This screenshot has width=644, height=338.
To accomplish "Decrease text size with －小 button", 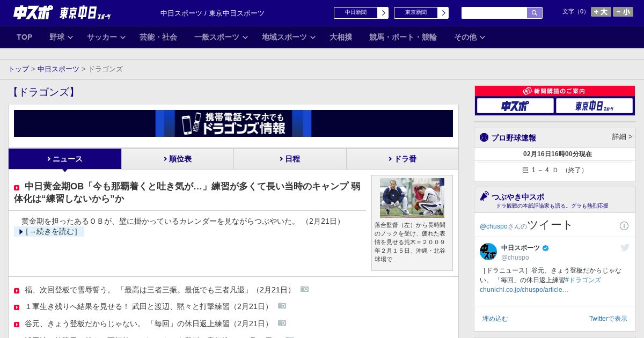I will pyautogui.click(x=623, y=12).
